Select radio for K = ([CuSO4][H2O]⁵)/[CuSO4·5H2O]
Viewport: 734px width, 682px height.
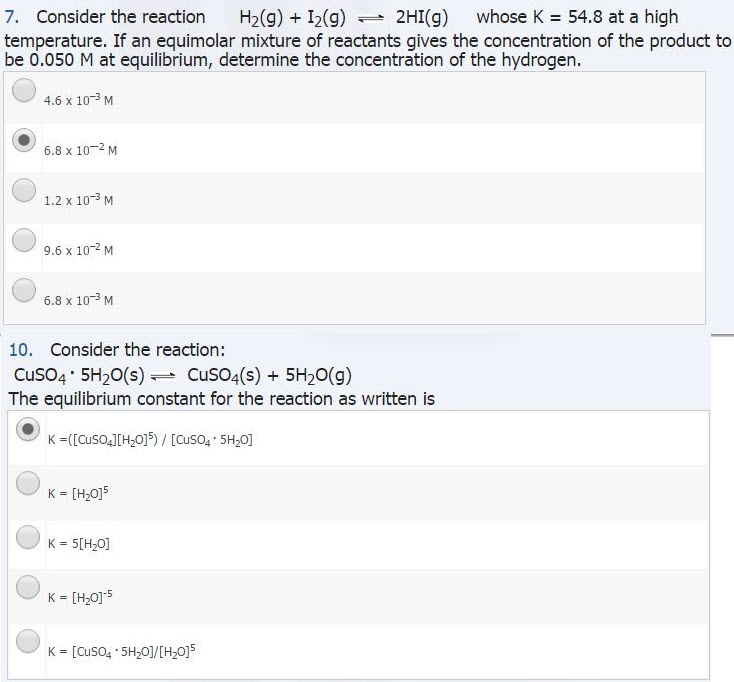[28, 429]
